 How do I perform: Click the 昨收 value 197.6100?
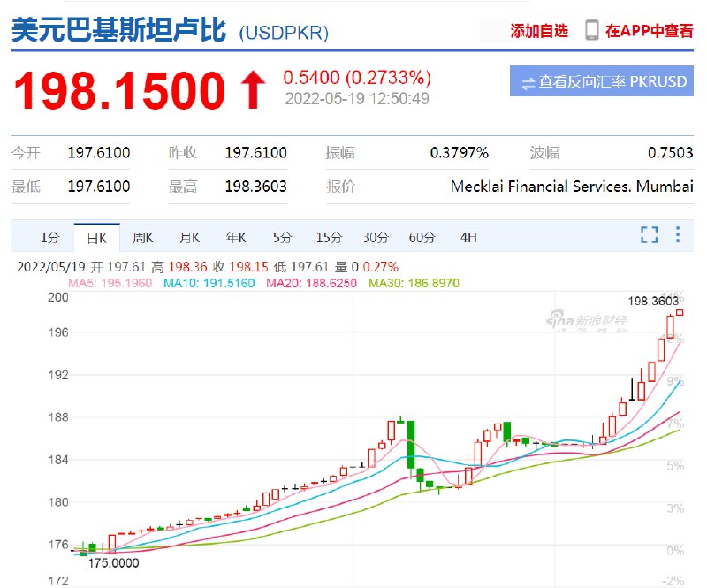255,153
